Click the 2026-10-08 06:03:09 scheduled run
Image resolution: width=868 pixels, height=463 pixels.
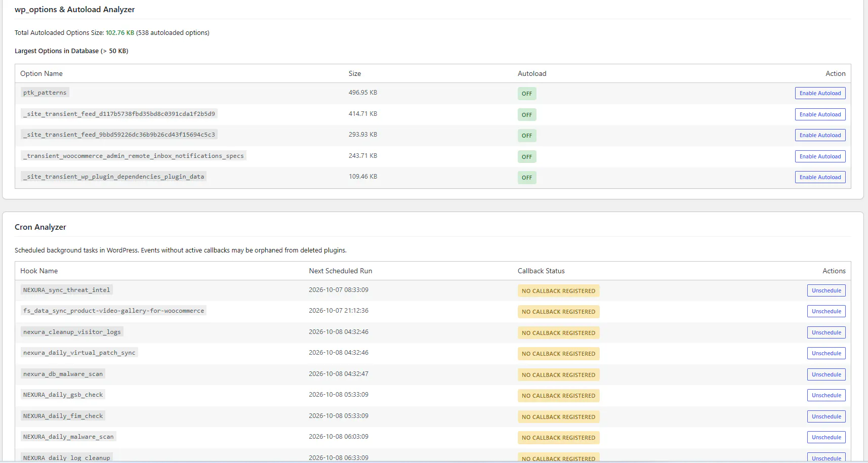[x=339, y=437]
